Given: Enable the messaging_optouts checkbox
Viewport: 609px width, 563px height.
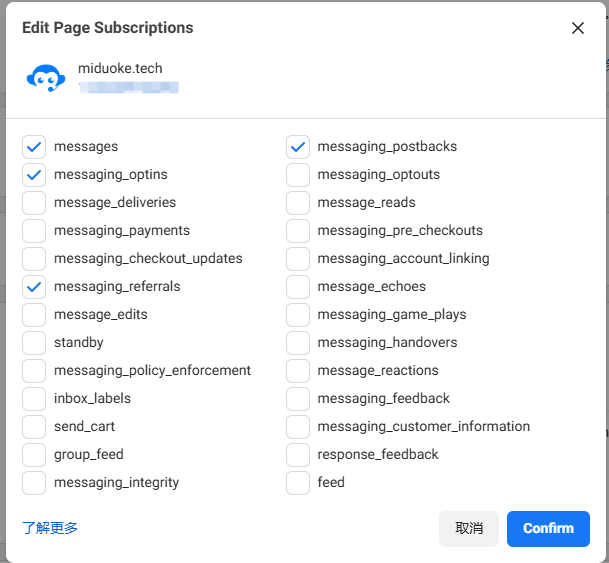Looking at the screenshot, I should pyautogui.click(x=298, y=175).
